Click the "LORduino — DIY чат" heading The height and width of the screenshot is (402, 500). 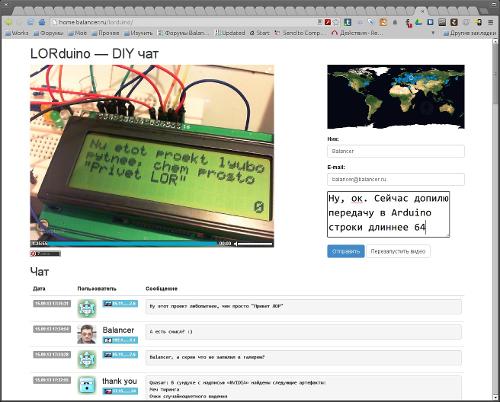tap(94, 54)
